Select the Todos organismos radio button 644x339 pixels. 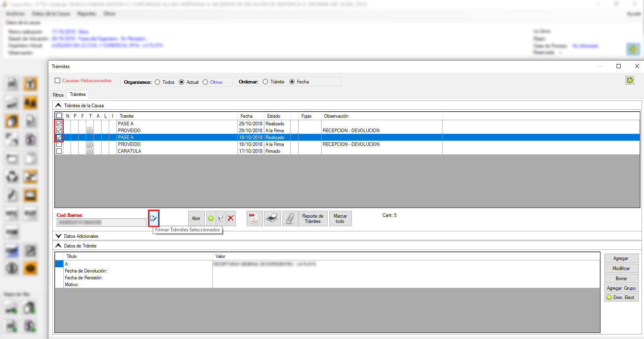tap(158, 82)
